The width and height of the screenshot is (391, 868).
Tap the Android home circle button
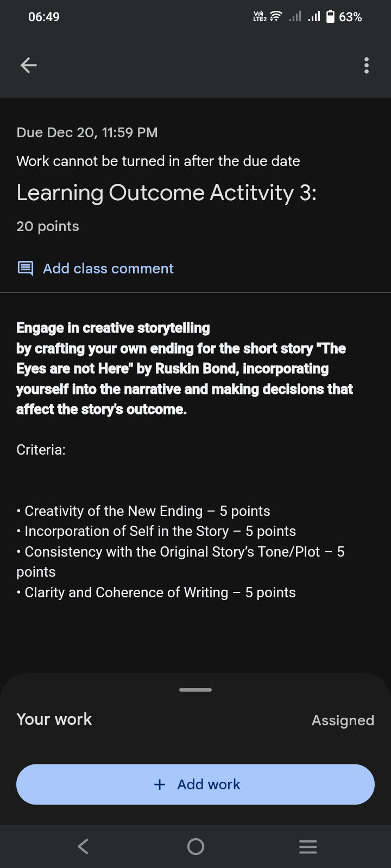[x=195, y=846]
